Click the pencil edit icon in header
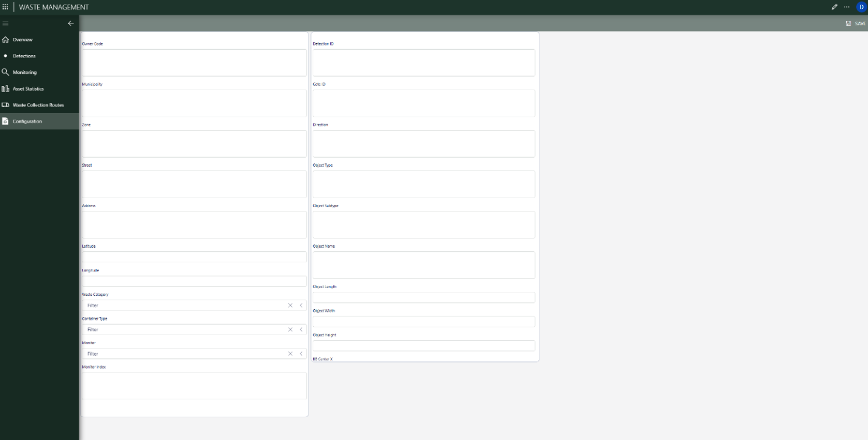 coord(834,7)
